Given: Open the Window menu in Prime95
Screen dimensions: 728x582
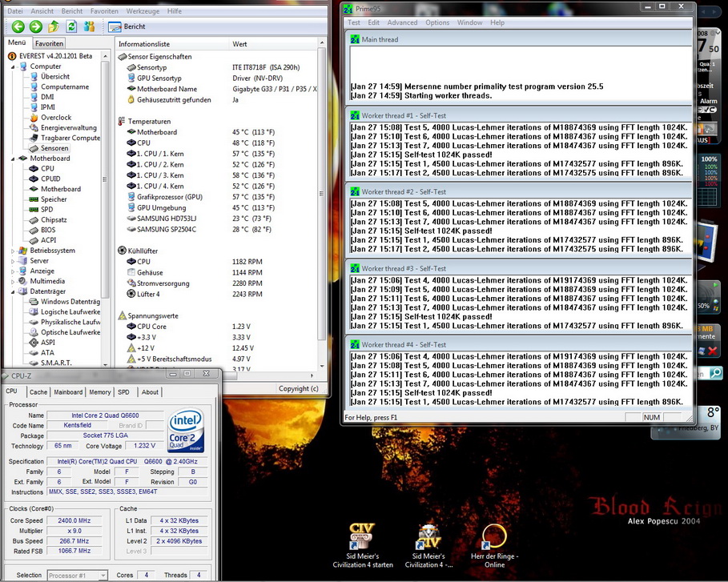Looking at the screenshot, I should click(x=469, y=22).
